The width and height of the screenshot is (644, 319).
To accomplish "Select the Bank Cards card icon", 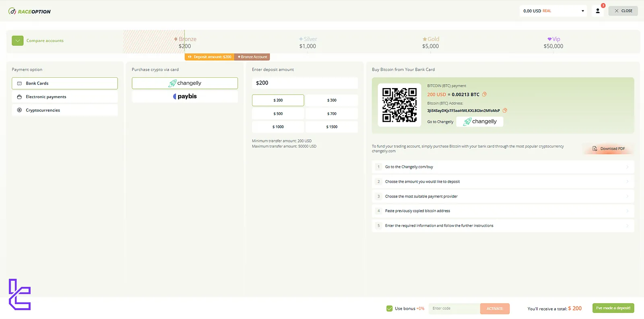I will [x=19, y=83].
